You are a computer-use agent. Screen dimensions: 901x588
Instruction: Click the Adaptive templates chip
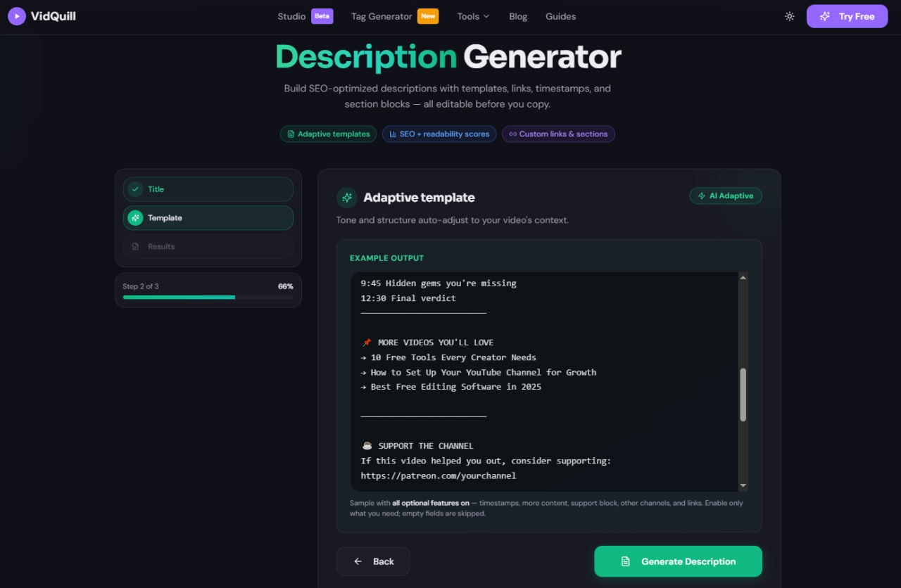(328, 134)
